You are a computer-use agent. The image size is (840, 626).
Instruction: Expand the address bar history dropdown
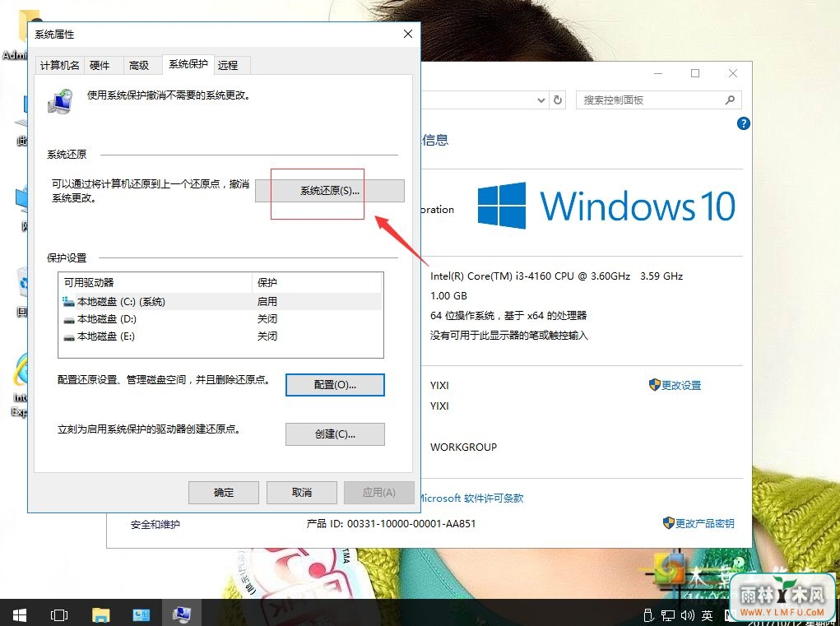(541, 100)
